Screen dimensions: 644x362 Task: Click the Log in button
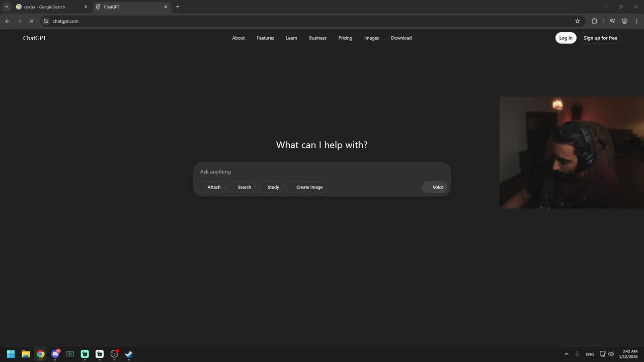[x=566, y=38]
